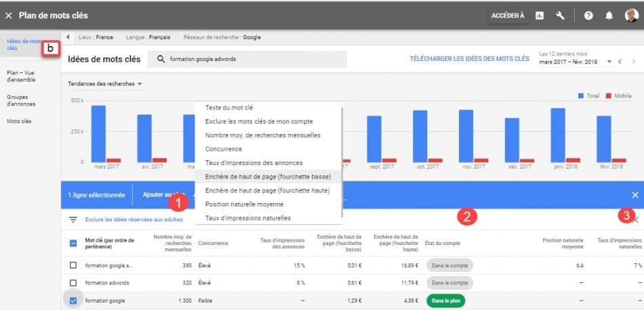
Task: Choose Concurrence filter option
Action: click(x=224, y=150)
